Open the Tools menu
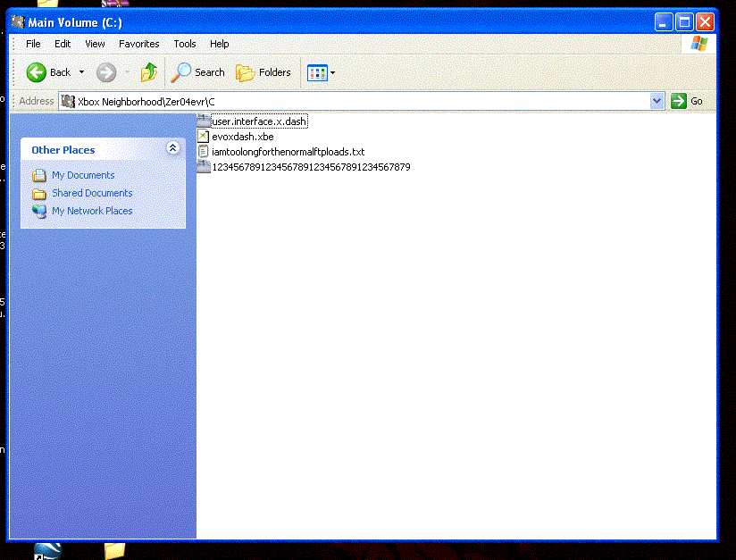The height and width of the screenshot is (560, 736). point(185,44)
